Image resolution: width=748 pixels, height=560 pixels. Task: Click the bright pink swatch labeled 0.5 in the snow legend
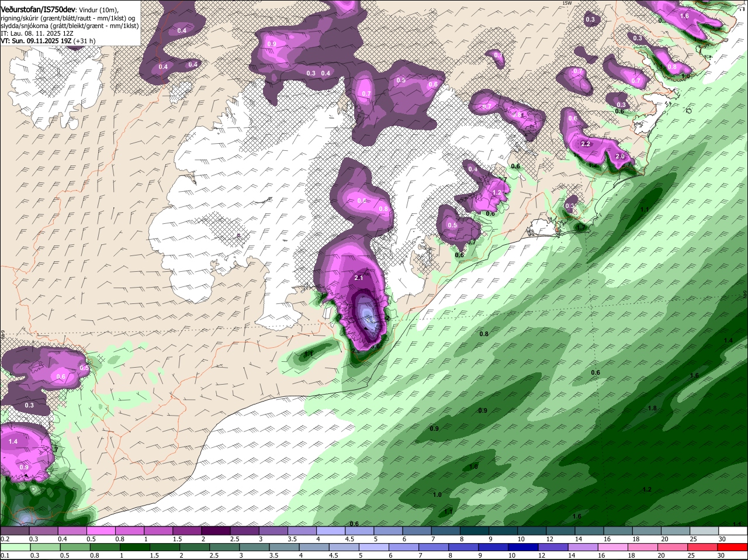tap(101, 531)
